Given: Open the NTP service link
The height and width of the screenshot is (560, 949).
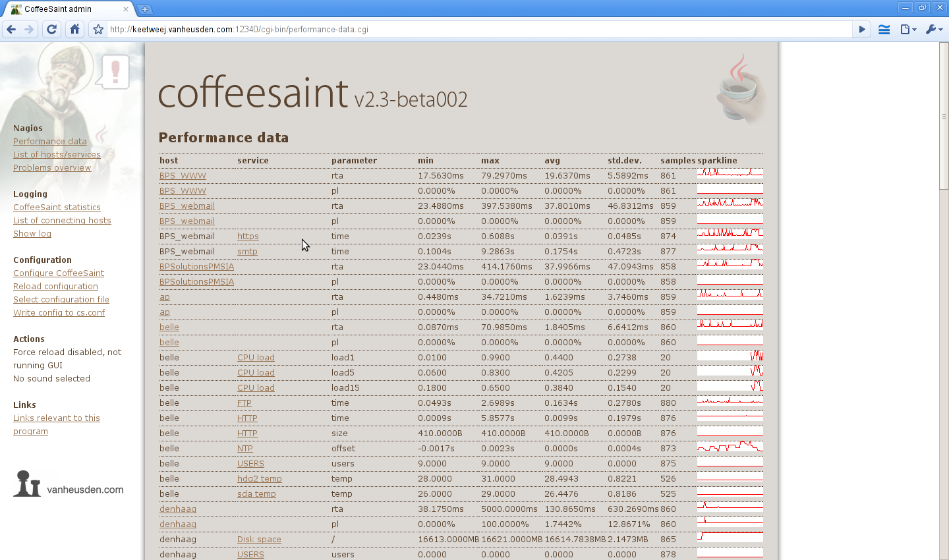Looking at the screenshot, I should 245,449.
